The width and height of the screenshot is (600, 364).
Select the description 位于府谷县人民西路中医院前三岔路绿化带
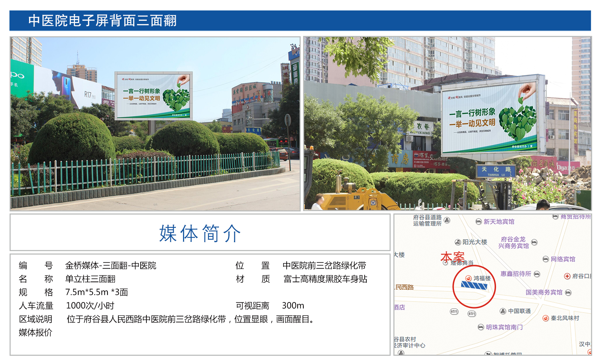[146, 319]
